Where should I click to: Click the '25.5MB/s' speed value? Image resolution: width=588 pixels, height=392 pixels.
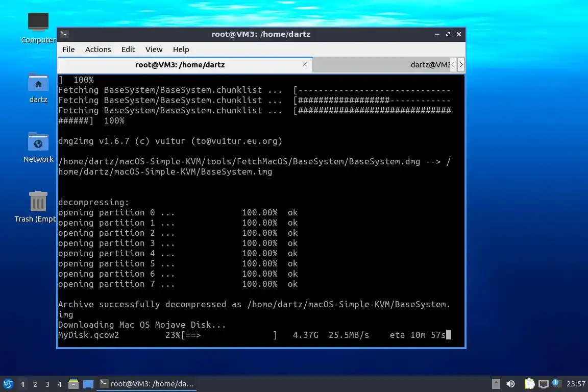349,335
